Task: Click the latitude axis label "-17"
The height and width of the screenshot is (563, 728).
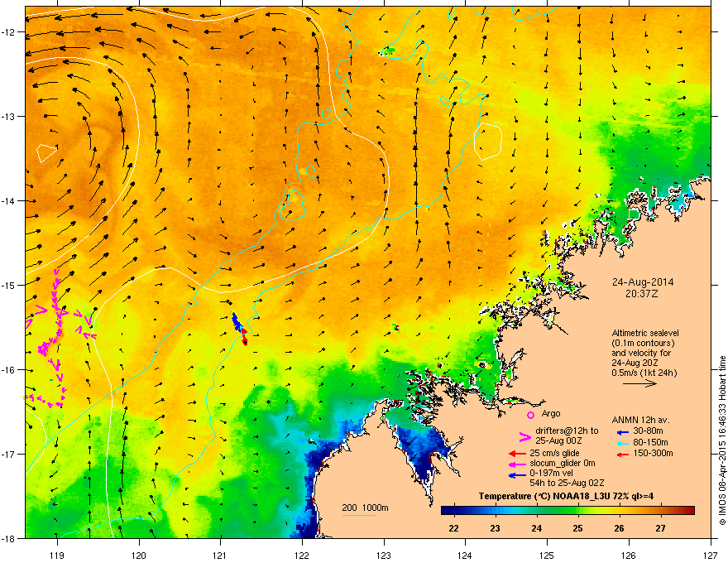Action: pyautogui.click(x=9, y=454)
